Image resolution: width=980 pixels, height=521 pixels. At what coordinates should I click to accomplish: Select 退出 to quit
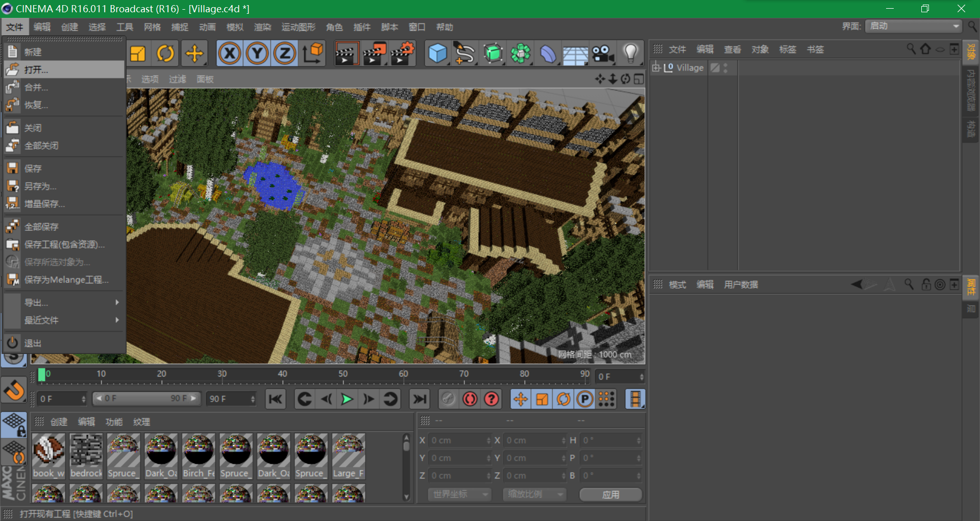(64, 343)
